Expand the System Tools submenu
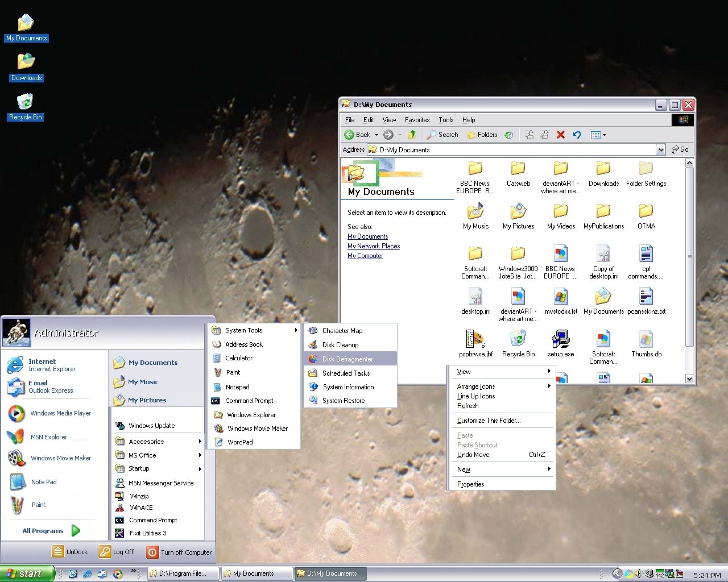The height and width of the screenshot is (582, 728). [254, 330]
